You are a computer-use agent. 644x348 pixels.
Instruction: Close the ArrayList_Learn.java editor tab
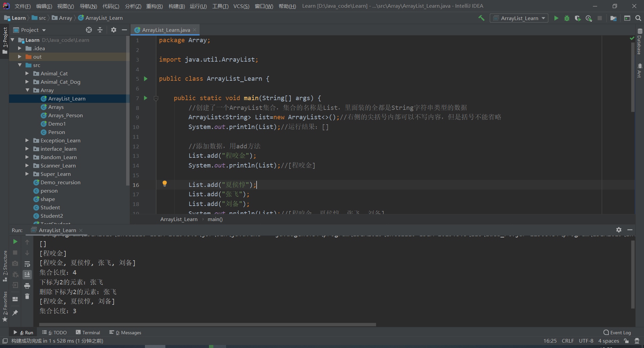tap(195, 30)
